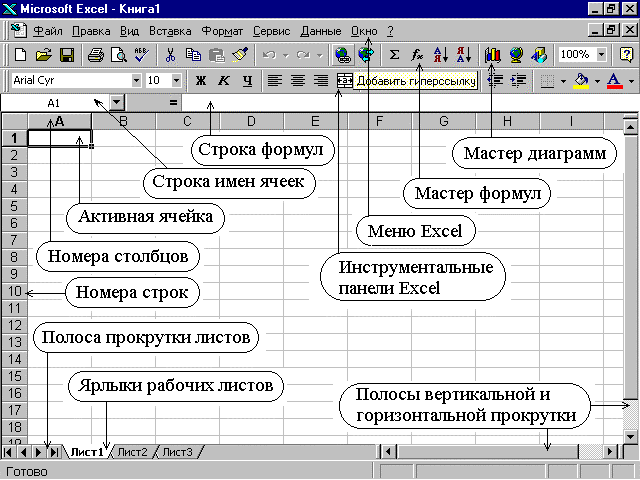
Task: Open the Сервис menu
Action: click(271, 31)
